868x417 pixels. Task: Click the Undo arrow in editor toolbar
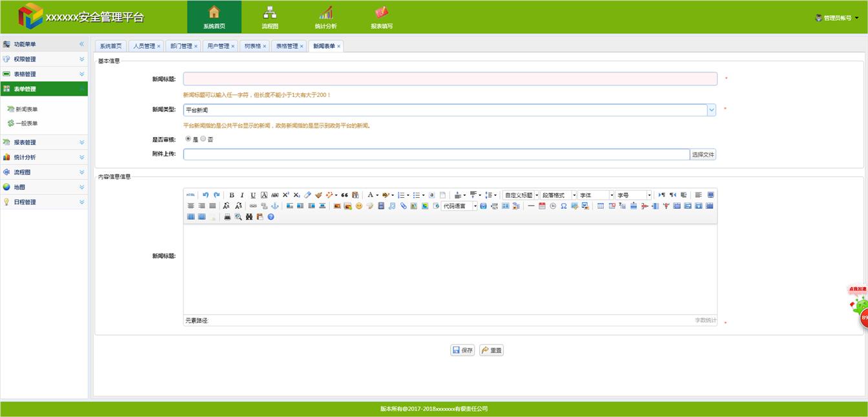pos(205,195)
